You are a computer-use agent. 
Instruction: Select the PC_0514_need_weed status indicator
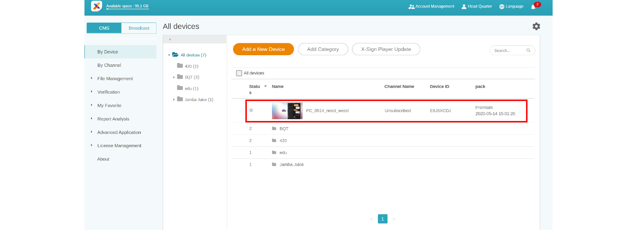pyautogui.click(x=251, y=110)
